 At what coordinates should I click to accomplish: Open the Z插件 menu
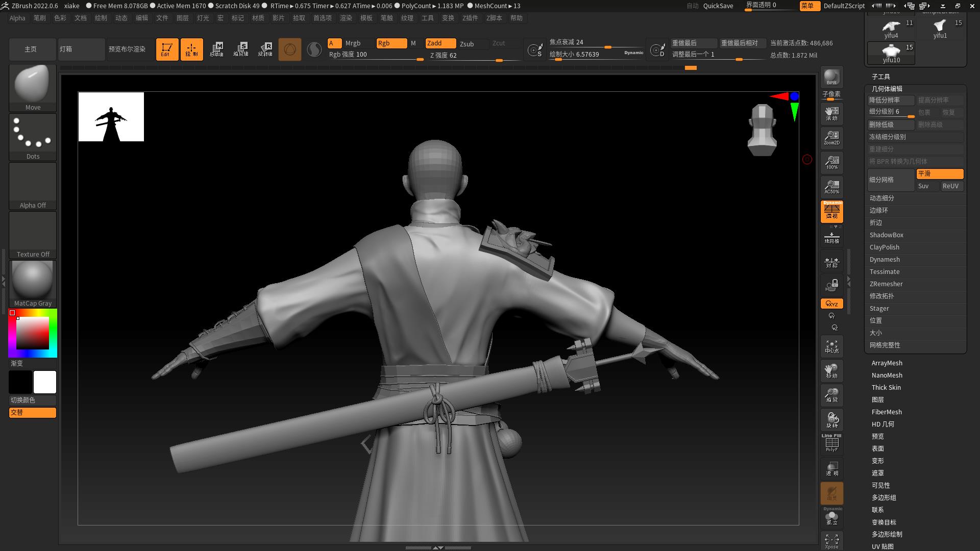coord(470,18)
